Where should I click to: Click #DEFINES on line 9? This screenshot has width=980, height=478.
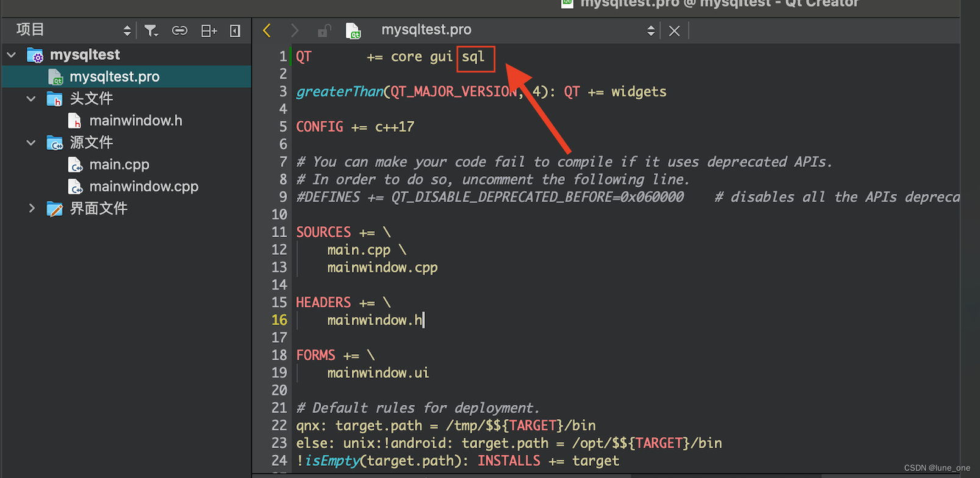click(328, 197)
